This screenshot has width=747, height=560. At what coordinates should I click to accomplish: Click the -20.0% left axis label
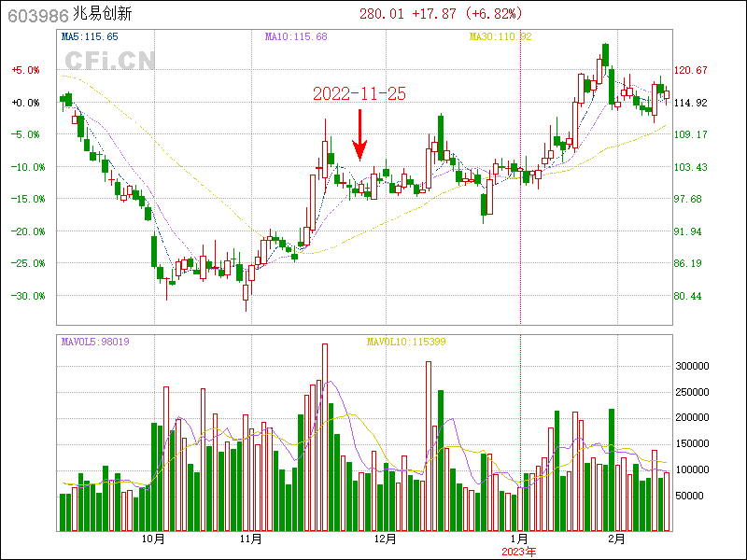tap(28, 231)
